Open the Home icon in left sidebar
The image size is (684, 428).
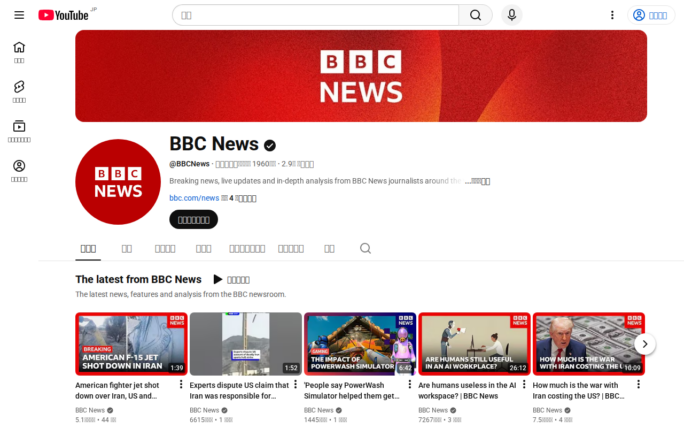[19, 52]
